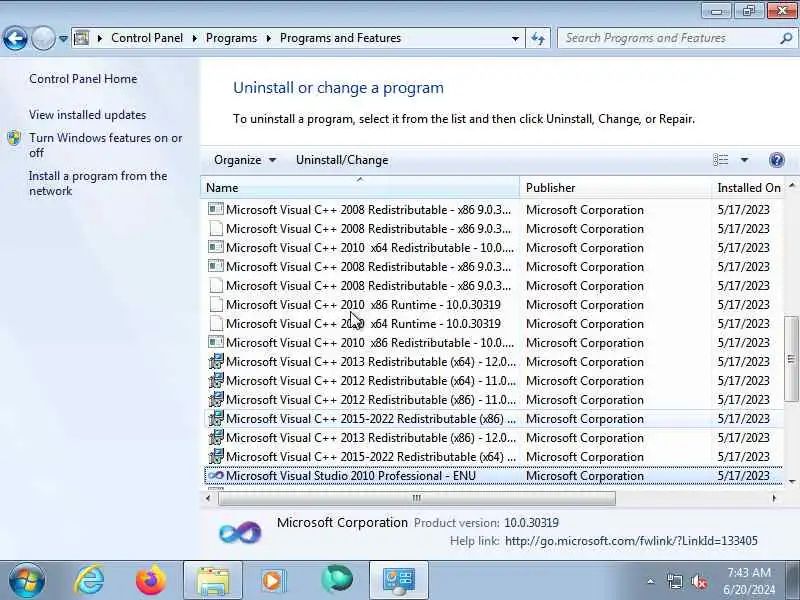Open Programs breadcrumb segment

[x=231, y=38]
